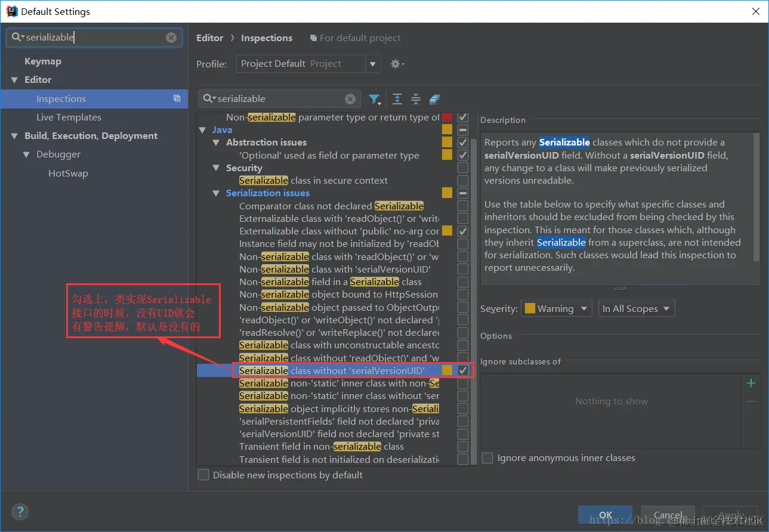Select HotSwap in sidebar
The height and width of the screenshot is (532, 769).
pos(68,174)
